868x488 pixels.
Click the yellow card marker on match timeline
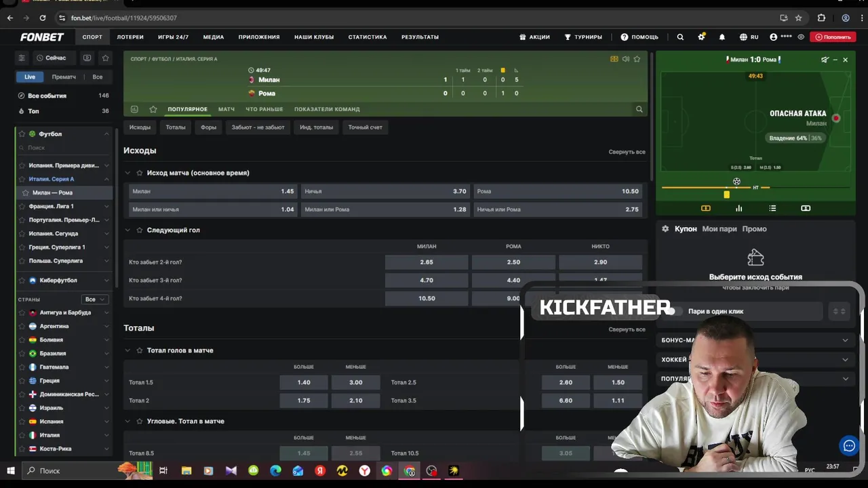726,195
